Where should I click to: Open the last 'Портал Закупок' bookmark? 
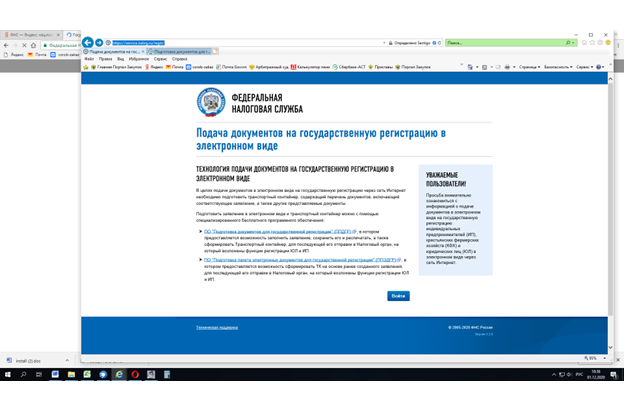tap(413, 67)
